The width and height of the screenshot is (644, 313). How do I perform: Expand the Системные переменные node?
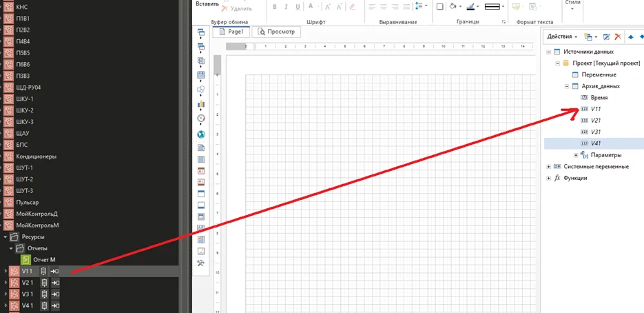pyautogui.click(x=548, y=166)
